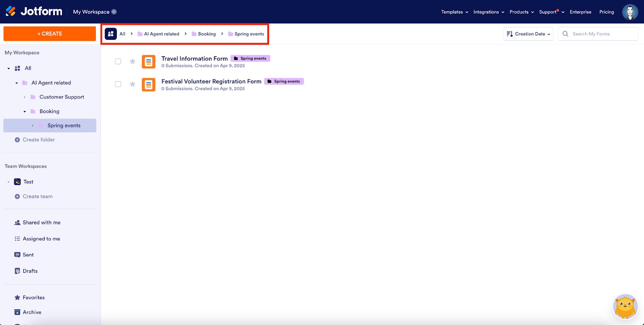This screenshot has height=325, width=644.
Task: Click the Favorites star icon
Action: point(17,298)
